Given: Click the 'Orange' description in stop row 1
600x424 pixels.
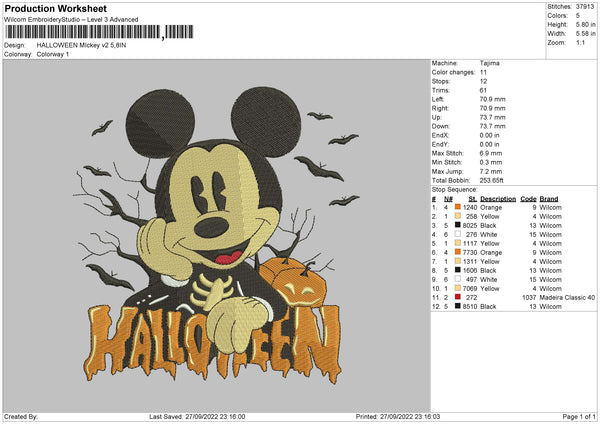Looking at the screenshot, I should tap(491, 207).
